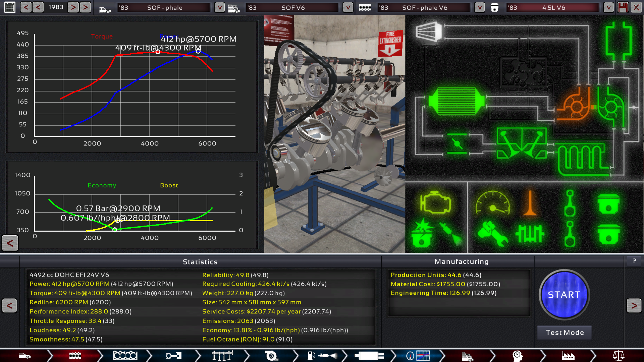Expand the '83 SOF V6 trim dropdown
Viewport: 644px width, 362px height.
pyautogui.click(x=348, y=7)
